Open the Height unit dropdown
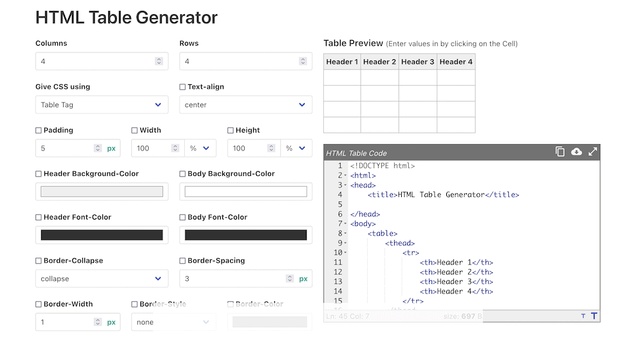Screen dimensions: 644x338 click(296, 148)
